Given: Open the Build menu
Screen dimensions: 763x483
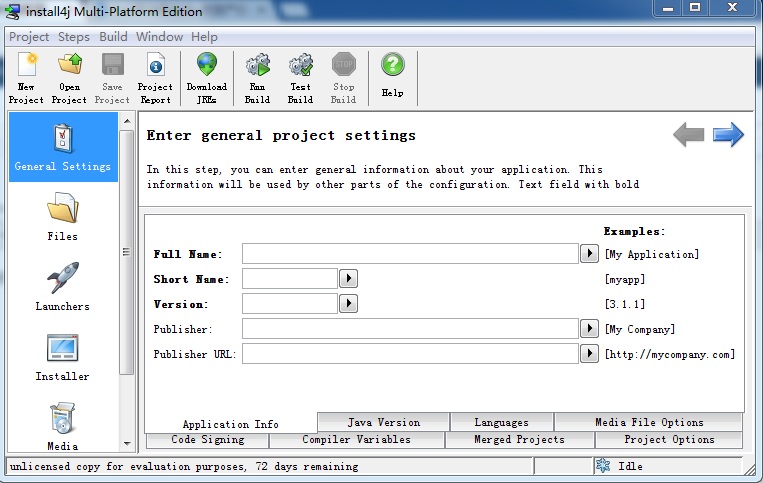Looking at the screenshot, I should [x=113, y=37].
